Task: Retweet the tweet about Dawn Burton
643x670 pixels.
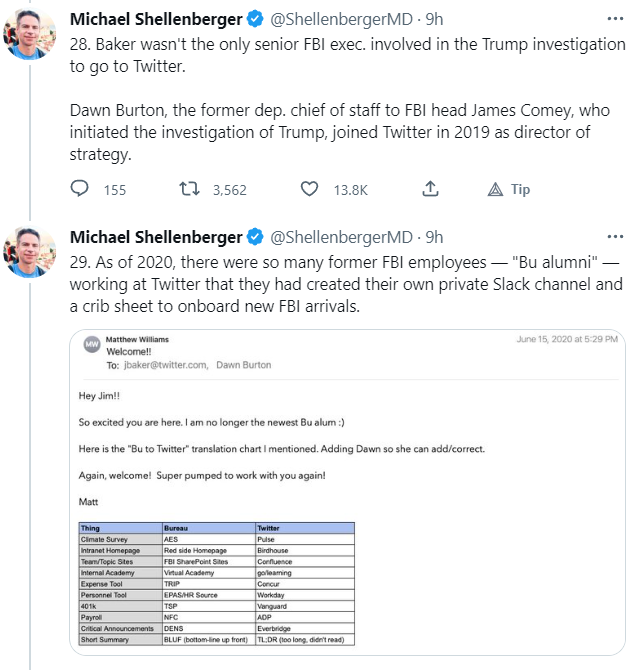Action: pos(185,189)
